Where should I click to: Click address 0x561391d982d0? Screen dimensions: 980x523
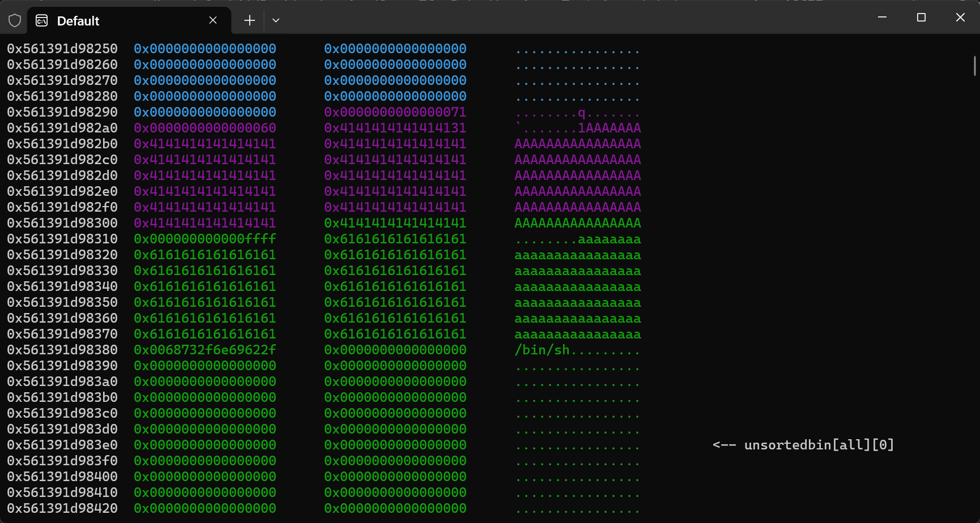[x=62, y=175]
